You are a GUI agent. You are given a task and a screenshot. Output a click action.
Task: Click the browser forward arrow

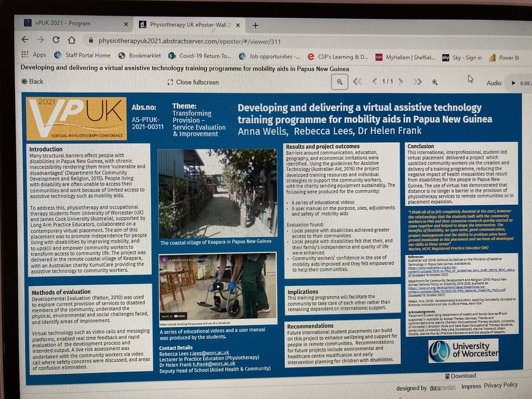[x=40, y=40]
